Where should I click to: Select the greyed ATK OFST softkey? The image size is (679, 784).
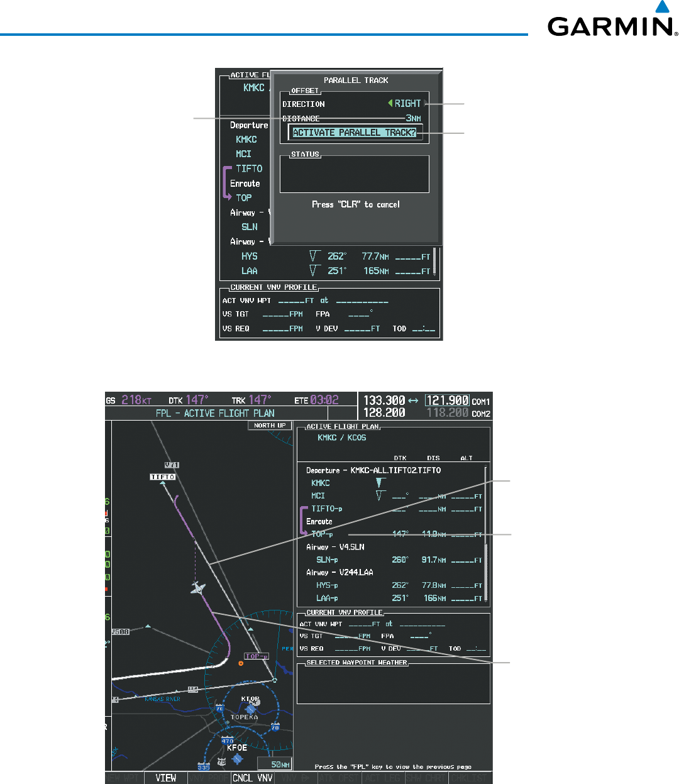coord(339,778)
